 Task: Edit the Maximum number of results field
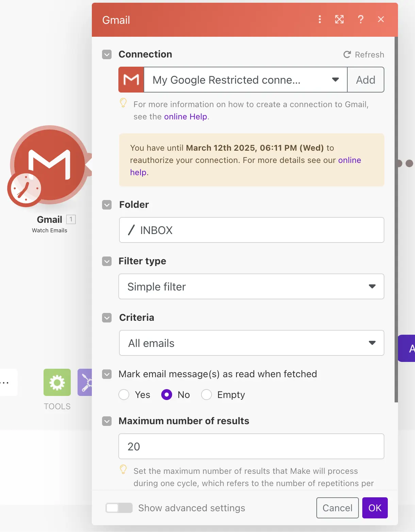[251, 446]
